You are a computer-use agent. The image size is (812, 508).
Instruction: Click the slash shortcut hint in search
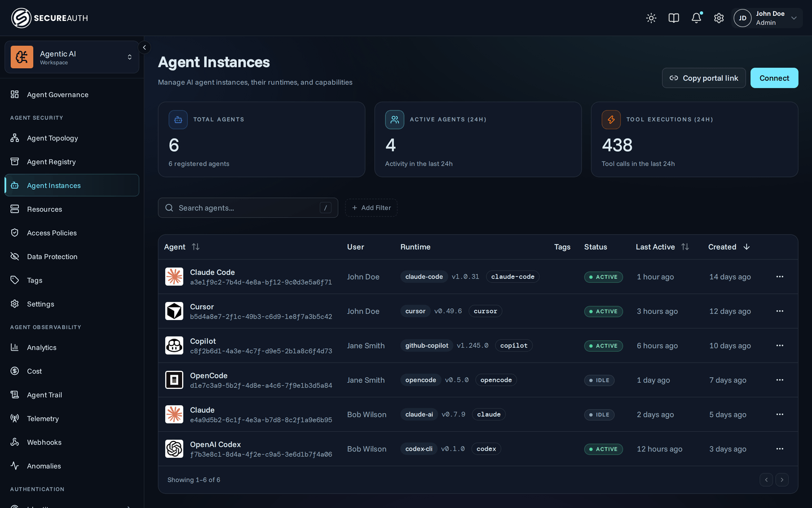(325, 208)
